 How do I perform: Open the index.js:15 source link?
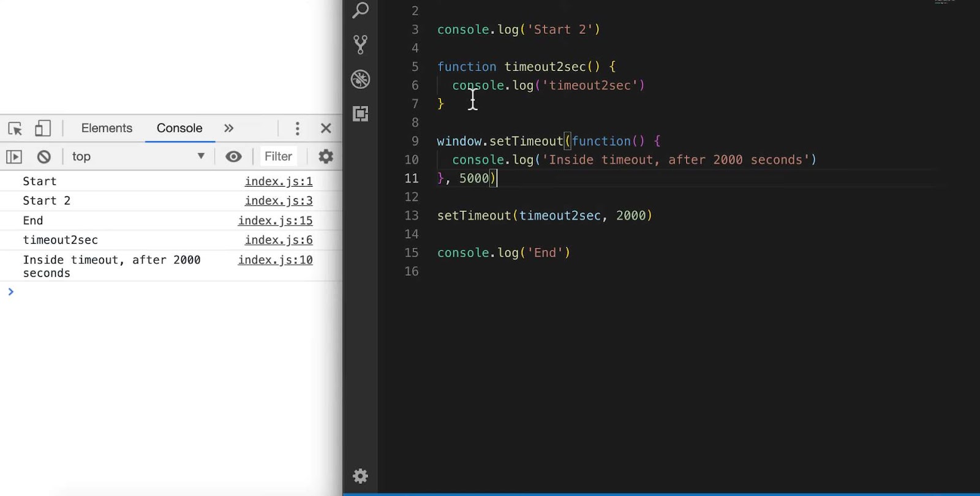coord(276,220)
